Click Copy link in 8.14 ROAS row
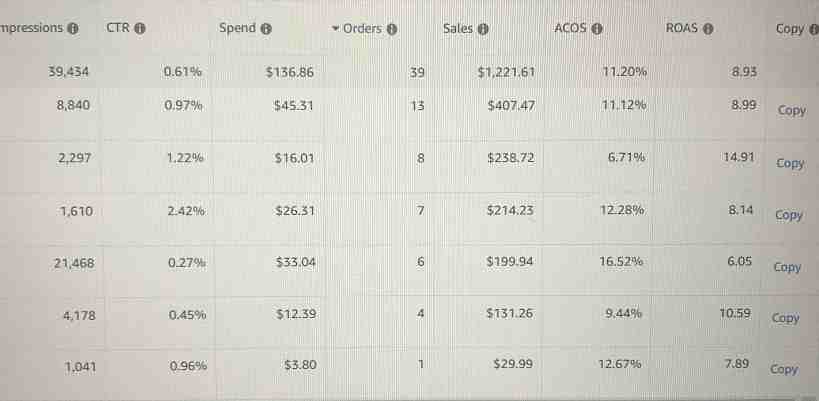Image resolution: width=819 pixels, height=401 pixels. [x=789, y=215]
